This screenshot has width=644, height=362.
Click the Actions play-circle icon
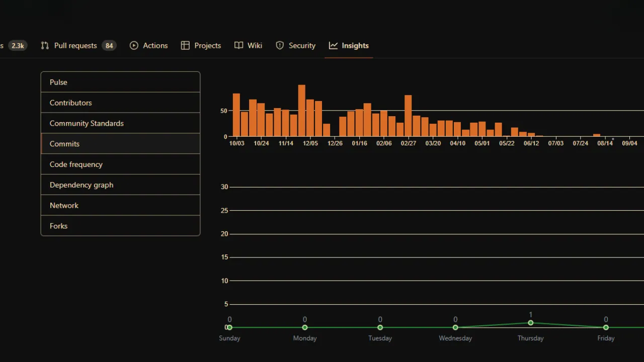coord(134,46)
